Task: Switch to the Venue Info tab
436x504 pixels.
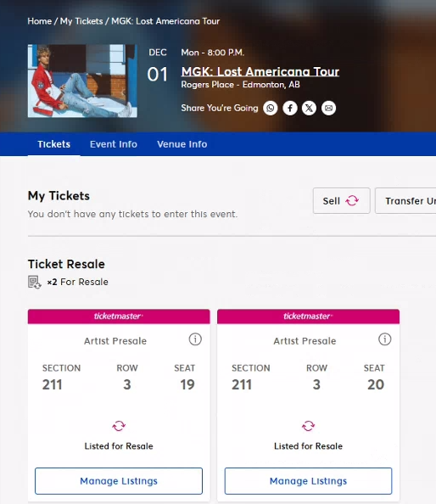Action: pyautogui.click(x=182, y=144)
